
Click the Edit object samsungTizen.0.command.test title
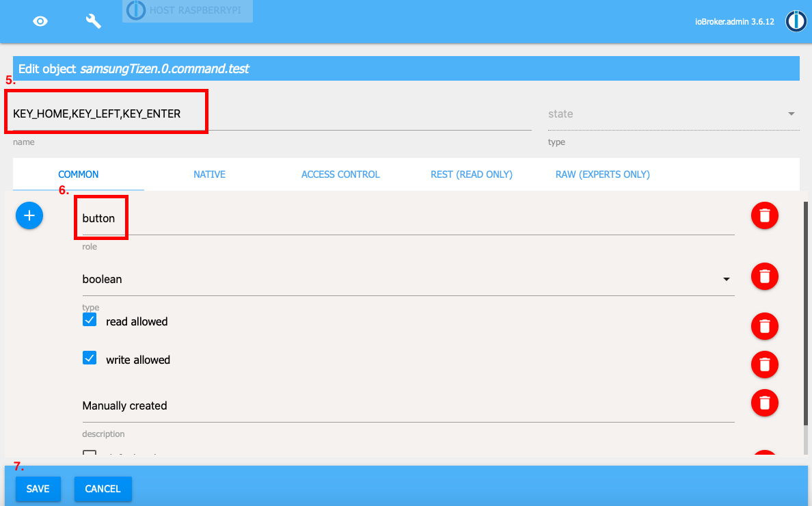click(133, 69)
